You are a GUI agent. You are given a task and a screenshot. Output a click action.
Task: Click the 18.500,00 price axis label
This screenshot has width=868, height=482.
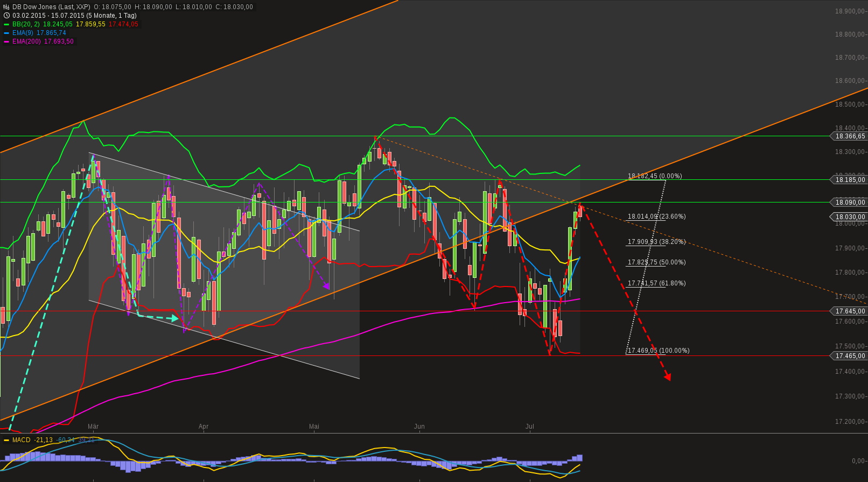click(850, 104)
